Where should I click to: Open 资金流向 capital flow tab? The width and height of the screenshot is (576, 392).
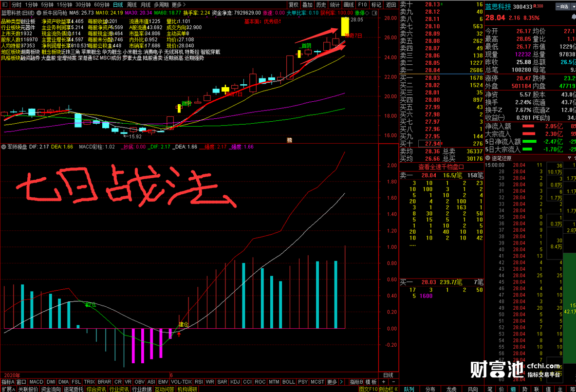(51, 389)
